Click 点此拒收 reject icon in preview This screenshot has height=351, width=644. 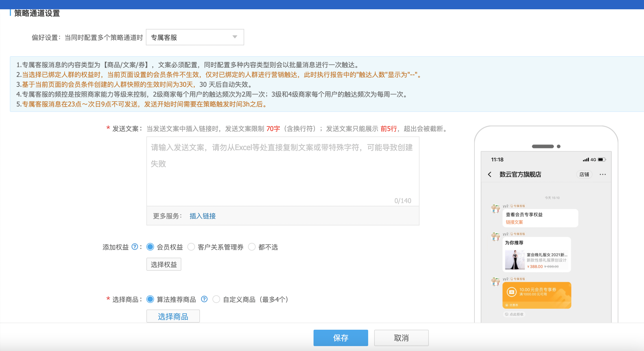click(507, 314)
